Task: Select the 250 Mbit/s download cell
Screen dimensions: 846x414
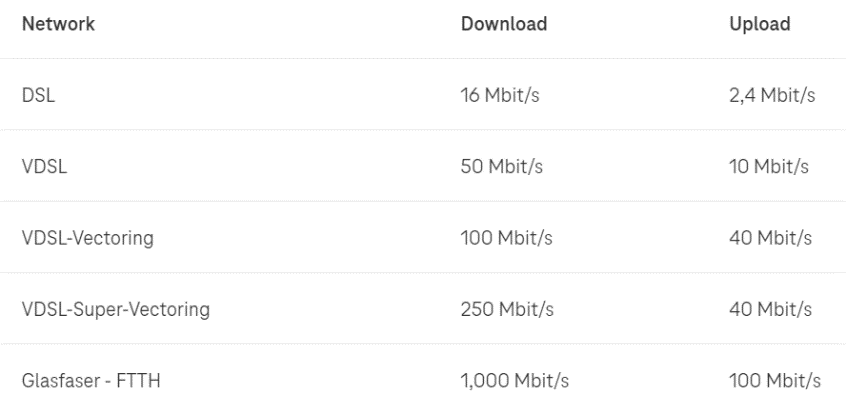Action: coord(507,309)
